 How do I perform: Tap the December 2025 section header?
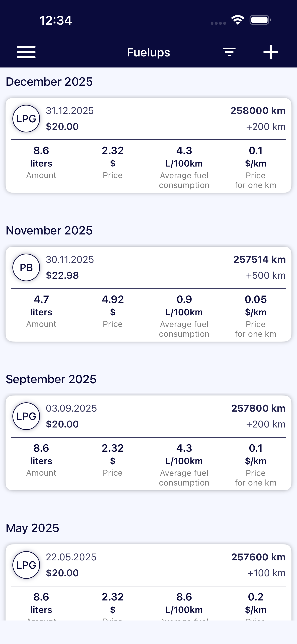pos(49,82)
